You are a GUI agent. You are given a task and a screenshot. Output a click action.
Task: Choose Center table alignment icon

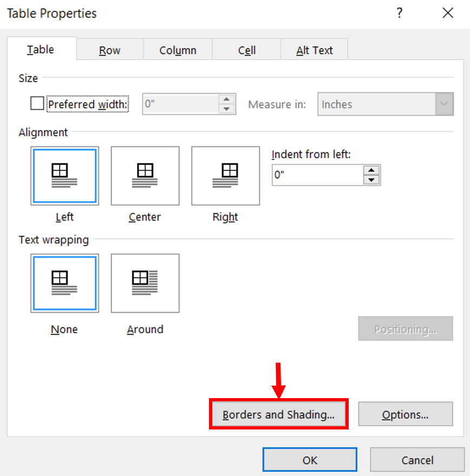[x=145, y=176]
